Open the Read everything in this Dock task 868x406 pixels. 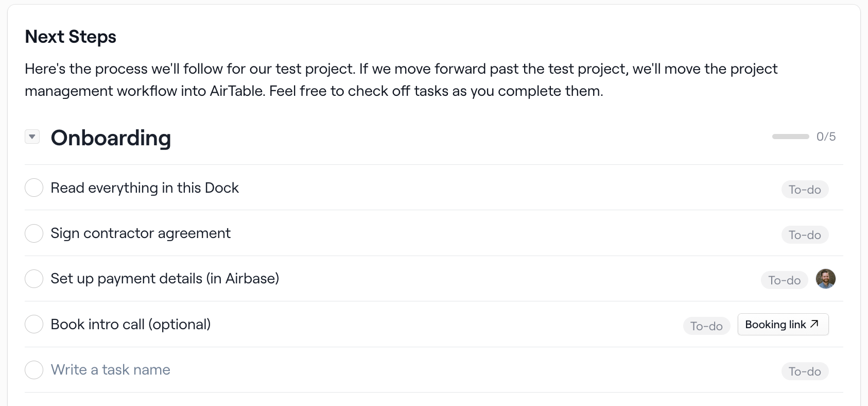pyautogui.click(x=145, y=188)
